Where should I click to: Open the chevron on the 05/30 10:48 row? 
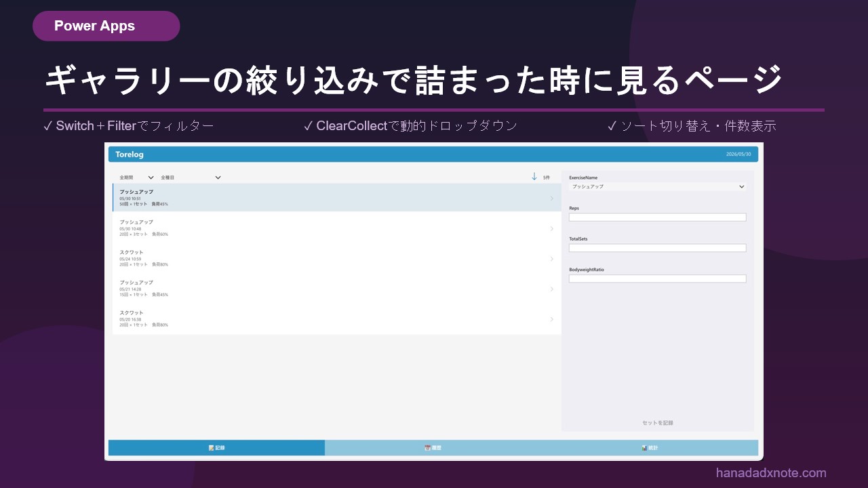pos(552,229)
